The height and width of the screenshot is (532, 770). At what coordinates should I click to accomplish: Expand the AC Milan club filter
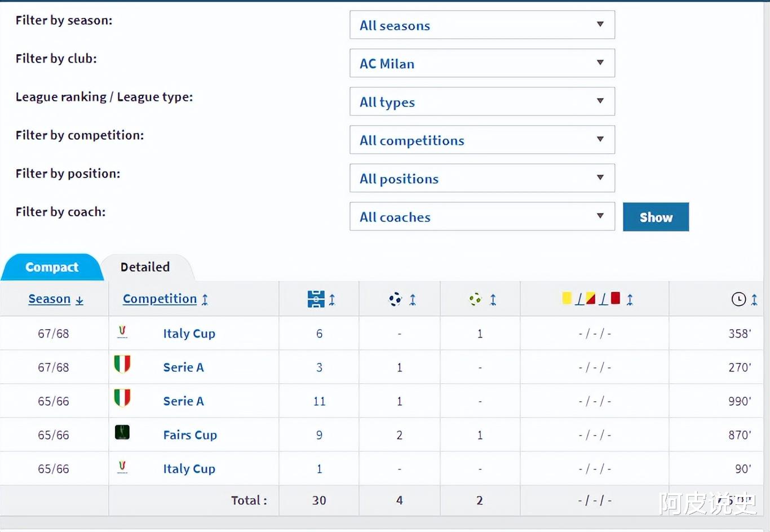(x=482, y=64)
